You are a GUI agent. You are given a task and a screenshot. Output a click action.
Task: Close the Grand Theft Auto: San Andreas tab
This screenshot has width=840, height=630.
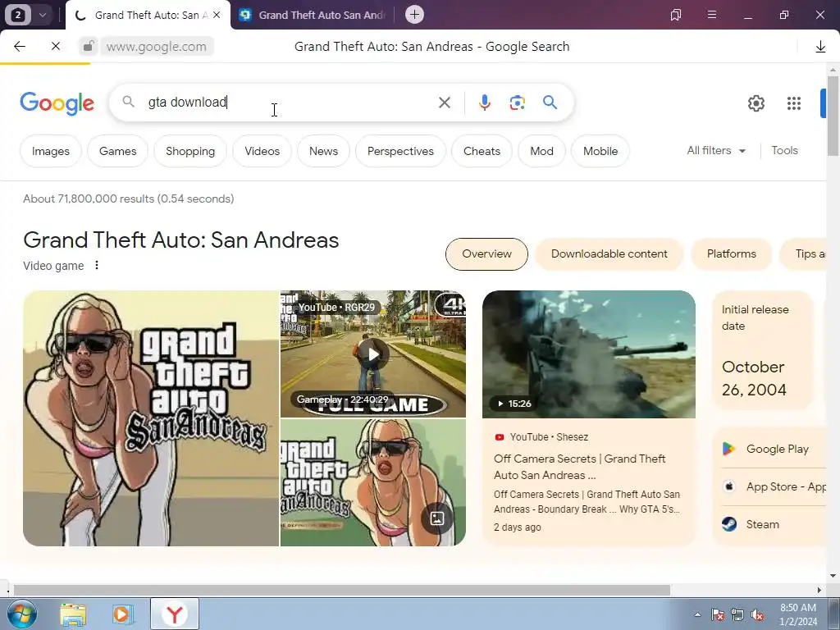[217, 15]
